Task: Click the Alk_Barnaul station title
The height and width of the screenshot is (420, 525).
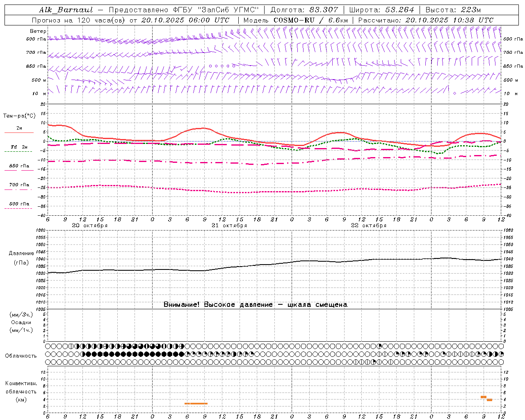Action: [66, 10]
